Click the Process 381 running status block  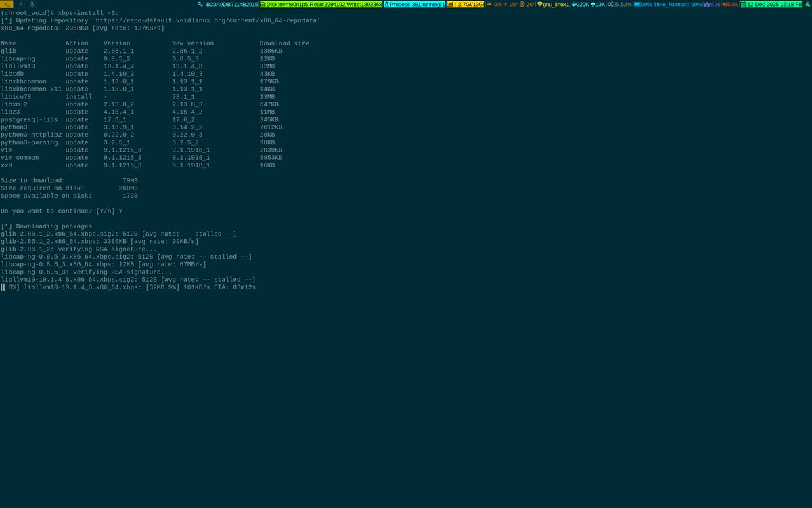pos(414,4)
